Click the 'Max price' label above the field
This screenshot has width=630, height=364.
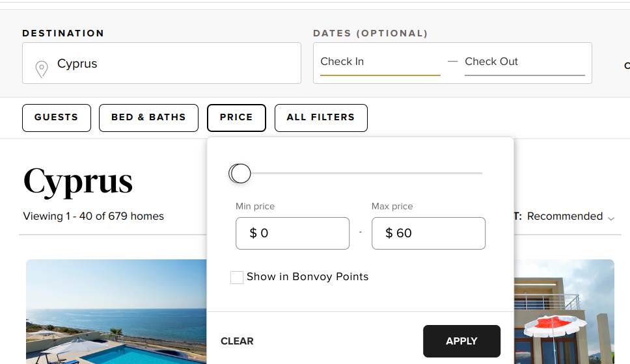tap(392, 206)
